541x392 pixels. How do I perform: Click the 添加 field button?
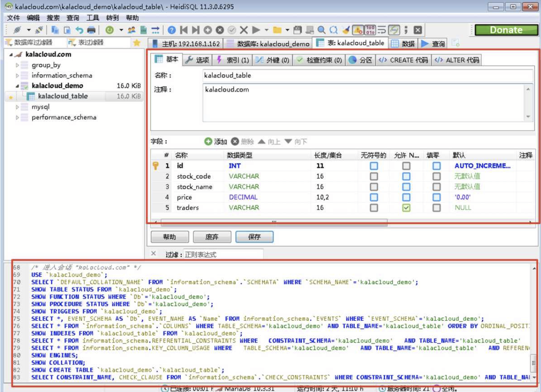coord(216,142)
